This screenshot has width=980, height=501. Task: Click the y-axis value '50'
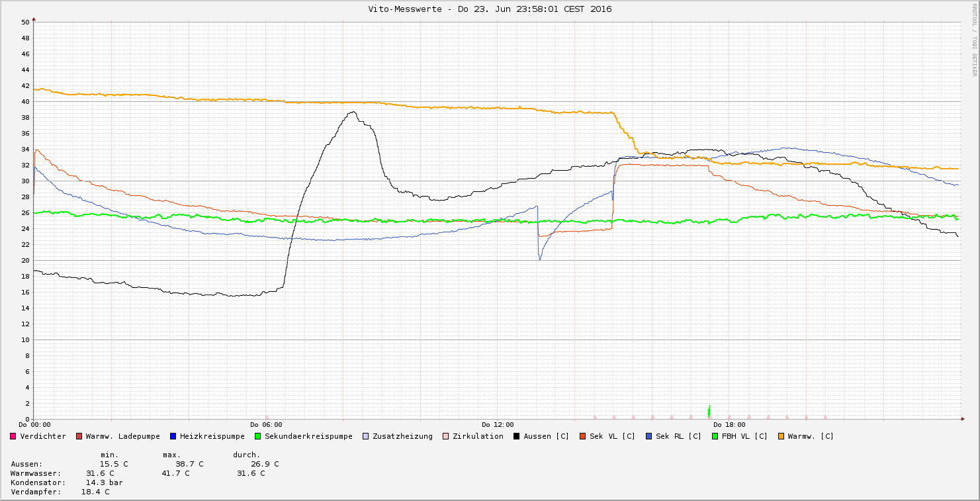25,23
